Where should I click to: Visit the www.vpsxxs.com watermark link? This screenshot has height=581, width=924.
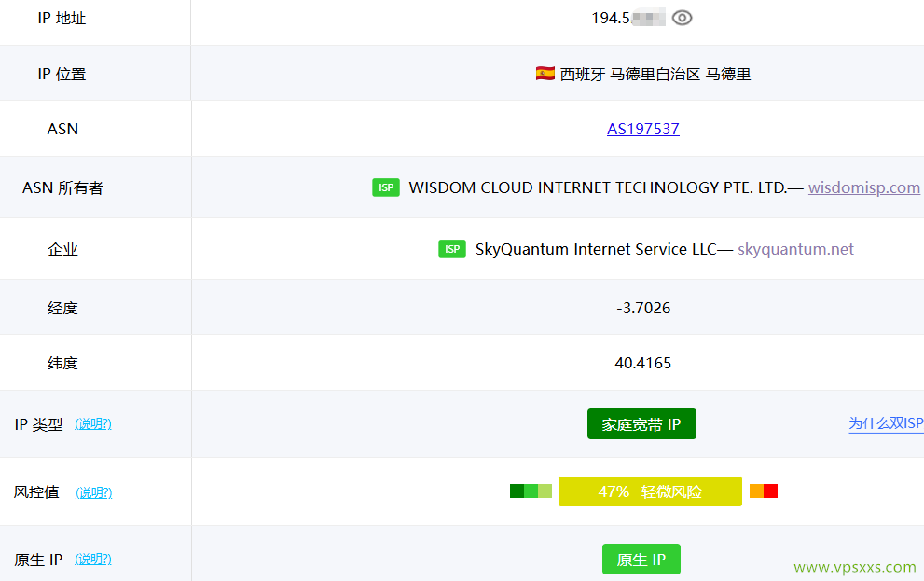854,567
